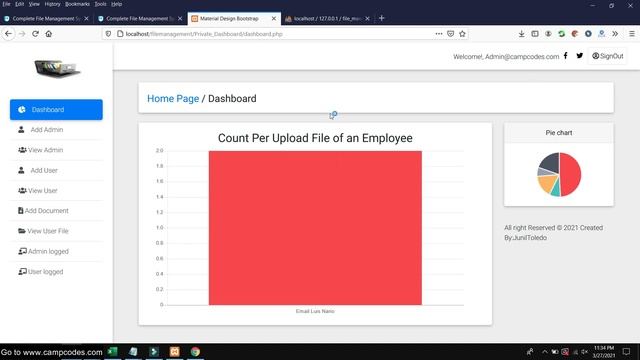Show hidden system tray icons
Image resolution: width=640 pixels, height=360 pixels.
coord(544,351)
